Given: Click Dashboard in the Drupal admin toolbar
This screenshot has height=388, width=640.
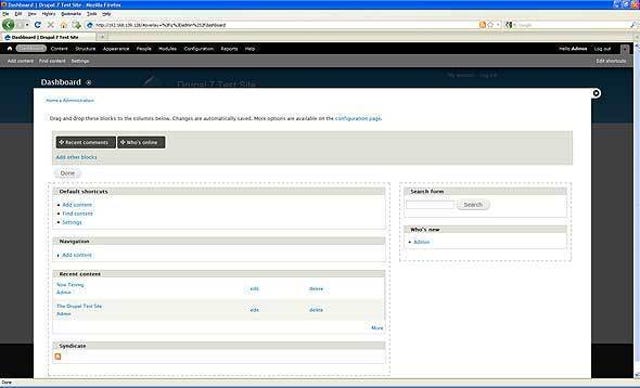Looking at the screenshot, I should pos(31,49).
